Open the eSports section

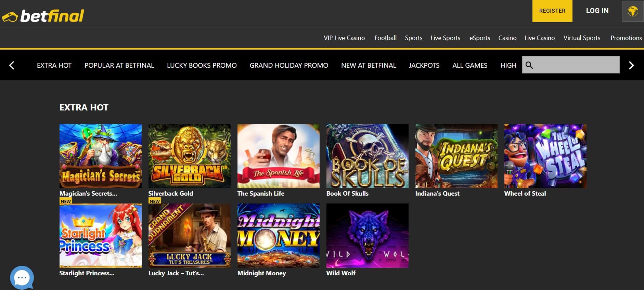(x=479, y=38)
